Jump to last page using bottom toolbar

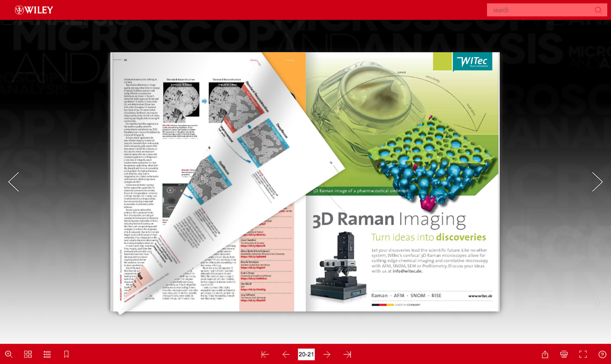[x=347, y=354]
